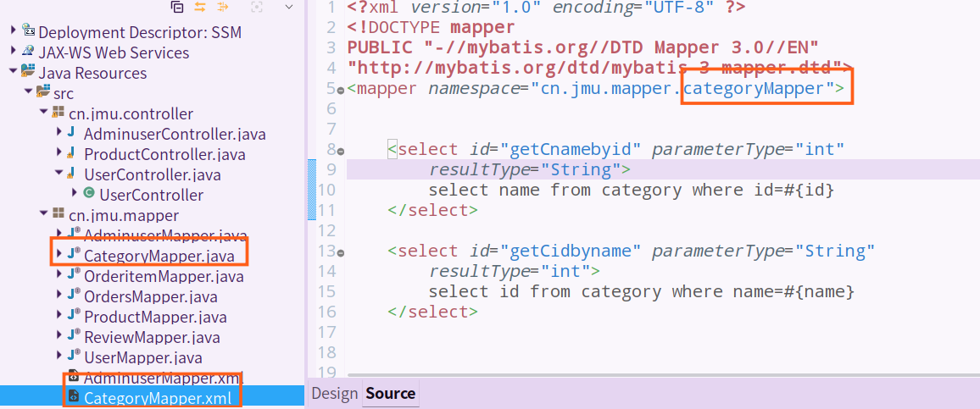The height and width of the screenshot is (409, 980).
Task: Click the Java Resources folder icon
Action: coord(28,72)
